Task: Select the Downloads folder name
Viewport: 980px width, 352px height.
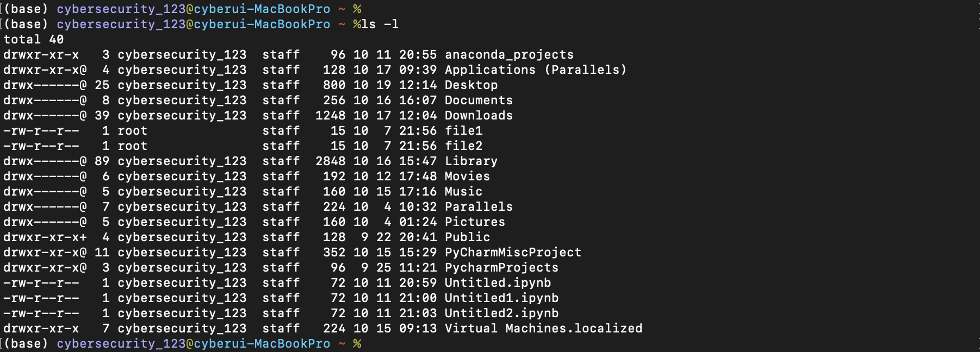Action: pos(479,116)
